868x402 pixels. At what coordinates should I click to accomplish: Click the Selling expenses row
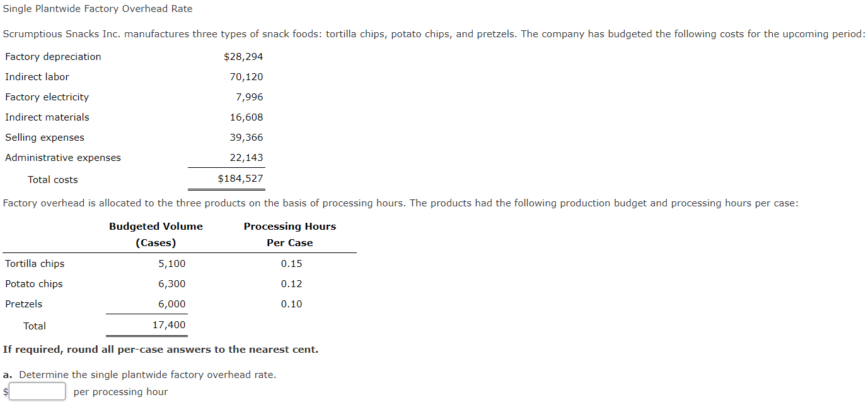click(44, 137)
